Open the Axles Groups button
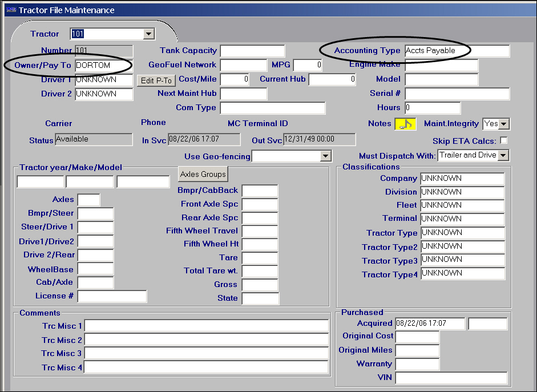This screenshot has height=392, width=537. coord(203,174)
